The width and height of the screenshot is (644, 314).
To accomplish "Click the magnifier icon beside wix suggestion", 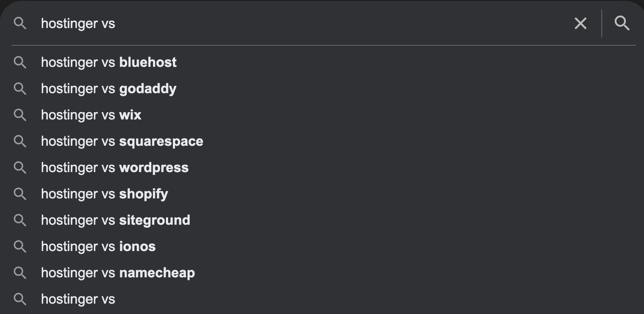I will pyautogui.click(x=20, y=115).
